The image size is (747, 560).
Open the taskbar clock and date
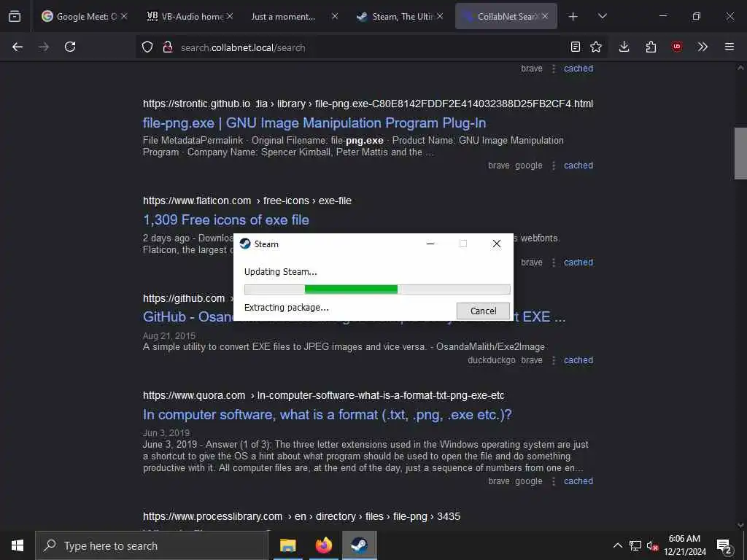pyautogui.click(x=684, y=545)
